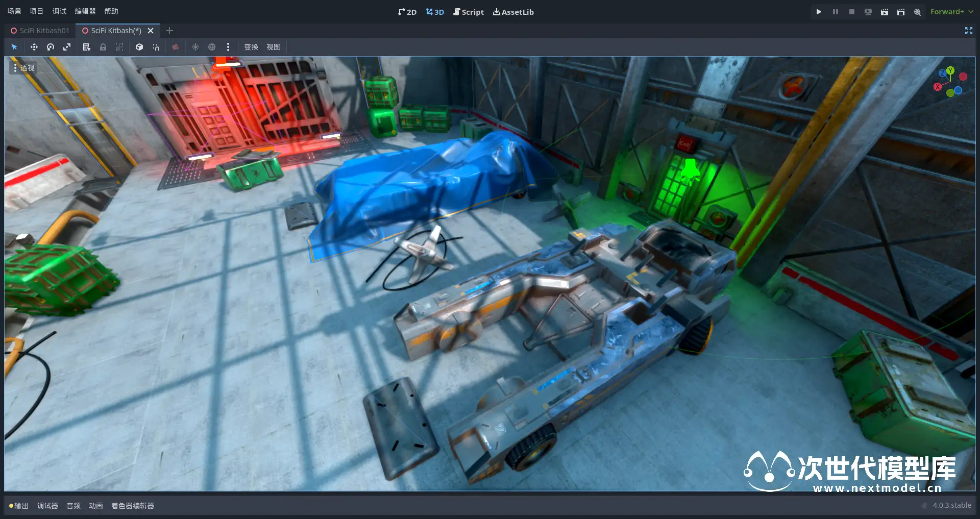
Task: Open the 透视 viewport options menu
Action: click(x=23, y=68)
